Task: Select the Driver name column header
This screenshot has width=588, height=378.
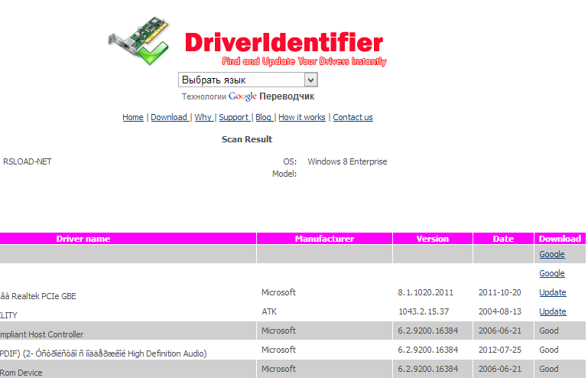Action: [x=83, y=239]
